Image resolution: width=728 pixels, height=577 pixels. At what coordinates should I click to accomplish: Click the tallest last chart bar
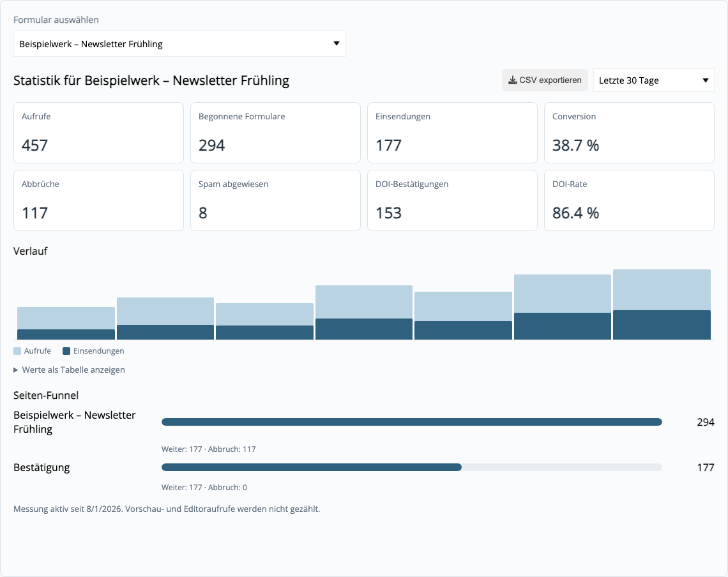click(662, 304)
